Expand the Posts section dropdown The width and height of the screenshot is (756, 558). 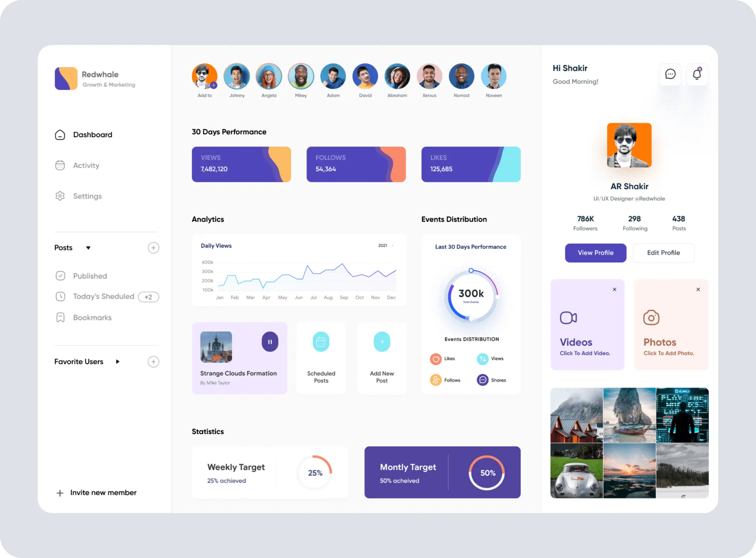(x=88, y=247)
